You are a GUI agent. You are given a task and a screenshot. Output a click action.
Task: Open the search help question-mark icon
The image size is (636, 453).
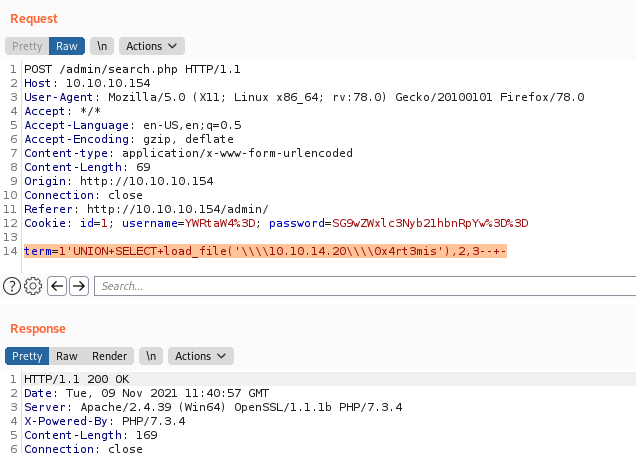point(12,286)
